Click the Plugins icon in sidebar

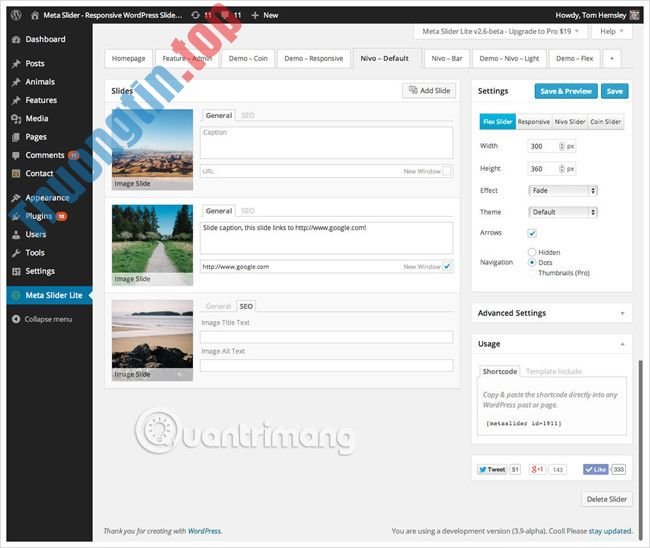[16, 216]
